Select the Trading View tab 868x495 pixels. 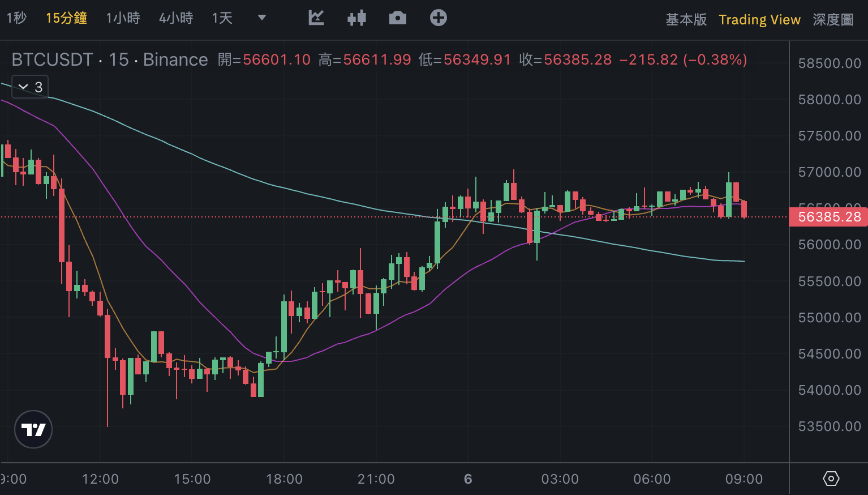[759, 20]
